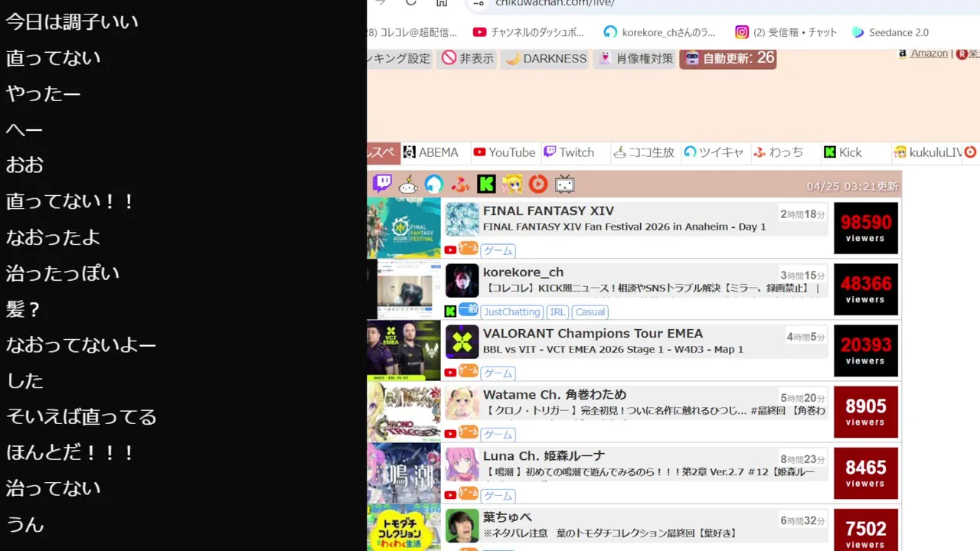Open korekore_ch channel avatar
This screenshot has width=980, height=551.
[x=462, y=281]
